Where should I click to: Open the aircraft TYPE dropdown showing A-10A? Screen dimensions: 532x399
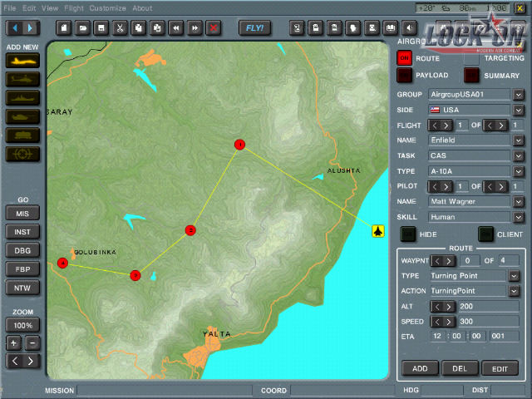click(x=518, y=171)
